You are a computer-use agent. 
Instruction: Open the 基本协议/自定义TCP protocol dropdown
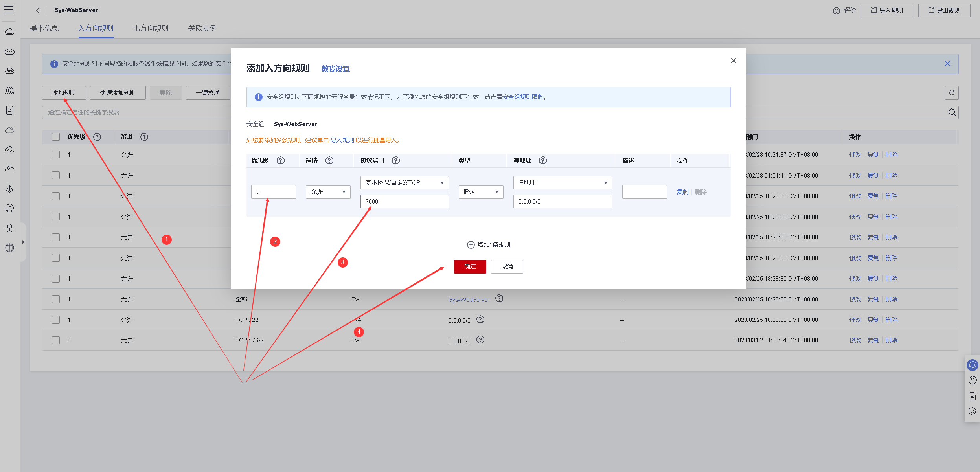(404, 183)
